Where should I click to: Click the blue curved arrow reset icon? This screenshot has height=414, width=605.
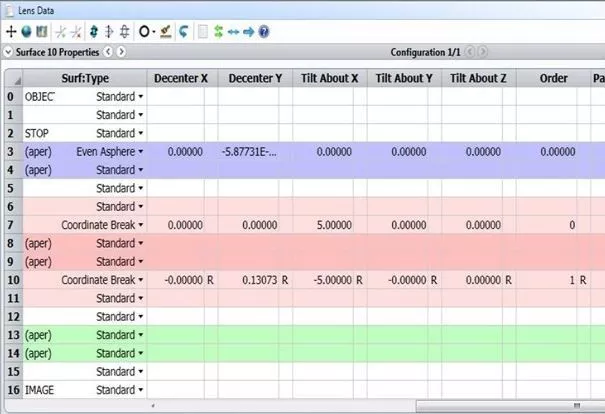pos(183,32)
